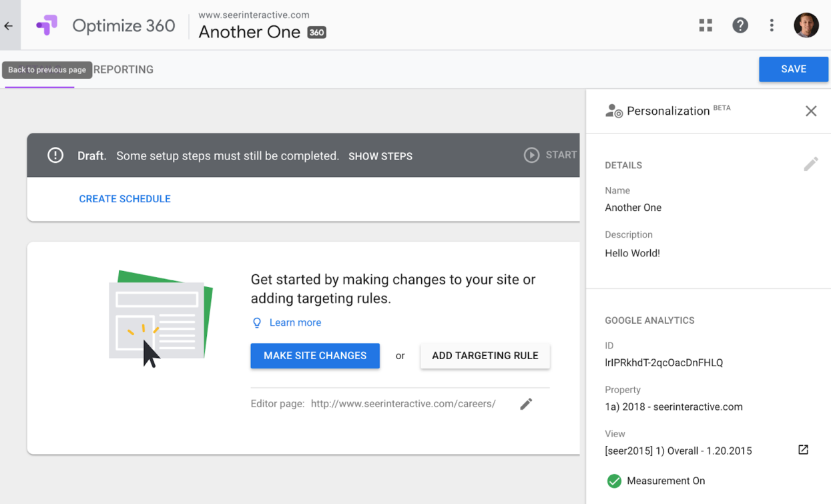Click the back arrow icon

(9, 26)
